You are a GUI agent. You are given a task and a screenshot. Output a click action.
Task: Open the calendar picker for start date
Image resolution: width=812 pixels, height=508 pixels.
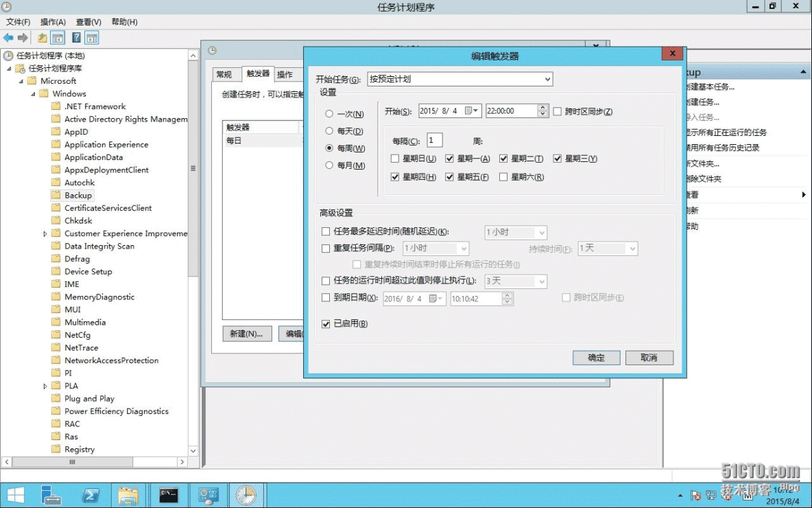point(472,111)
